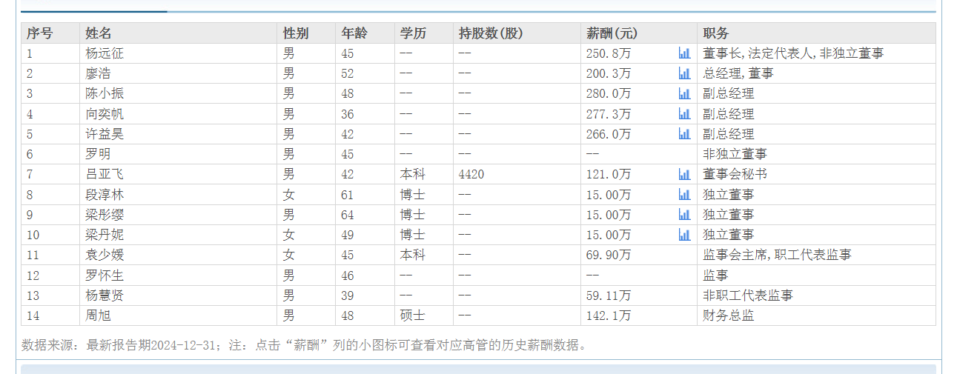Select the name 杨远征
Screen dimensions: 980x374
click(x=105, y=53)
